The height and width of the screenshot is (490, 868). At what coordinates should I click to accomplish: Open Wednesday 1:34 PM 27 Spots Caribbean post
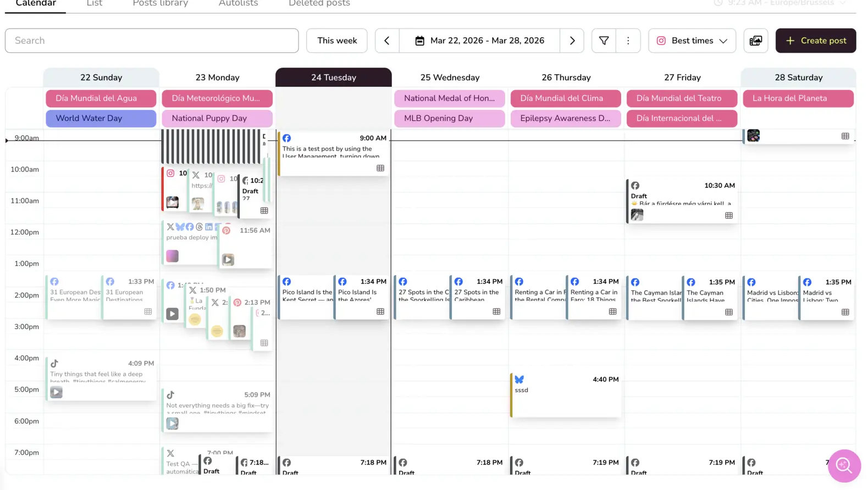click(478, 297)
